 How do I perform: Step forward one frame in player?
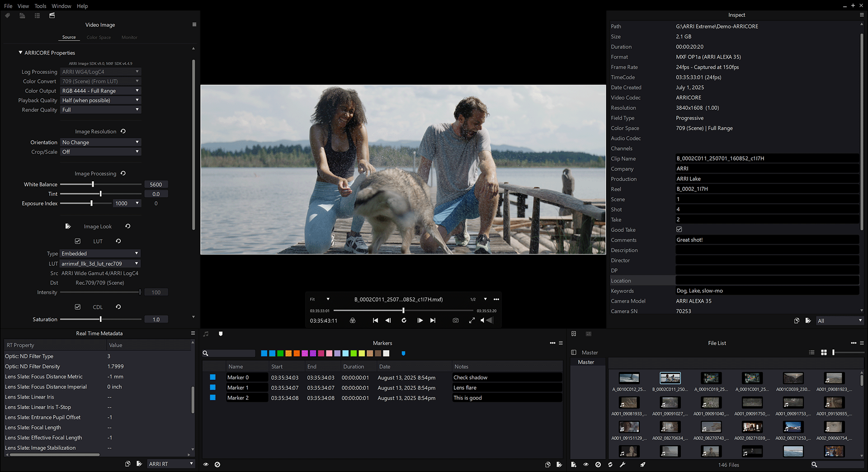point(420,321)
